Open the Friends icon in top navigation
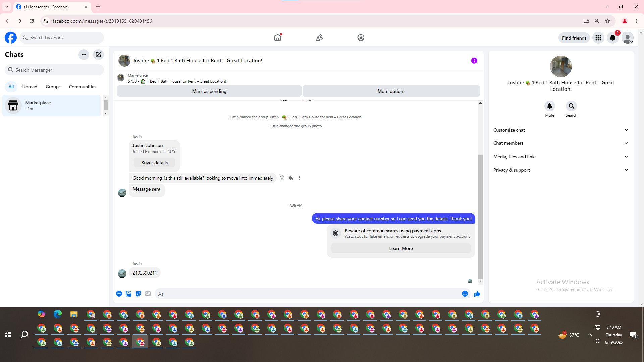 (319, 38)
